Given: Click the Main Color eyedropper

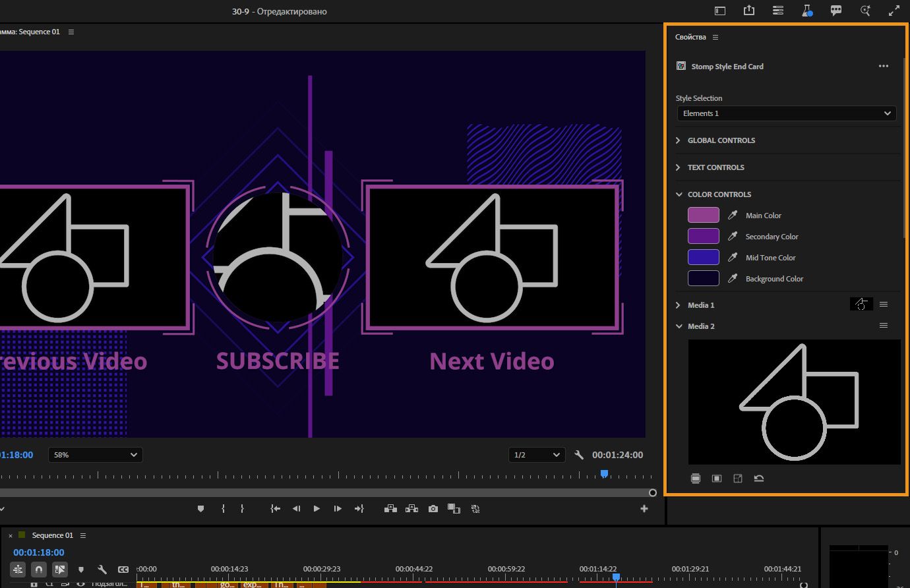Looking at the screenshot, I should 732,216.
